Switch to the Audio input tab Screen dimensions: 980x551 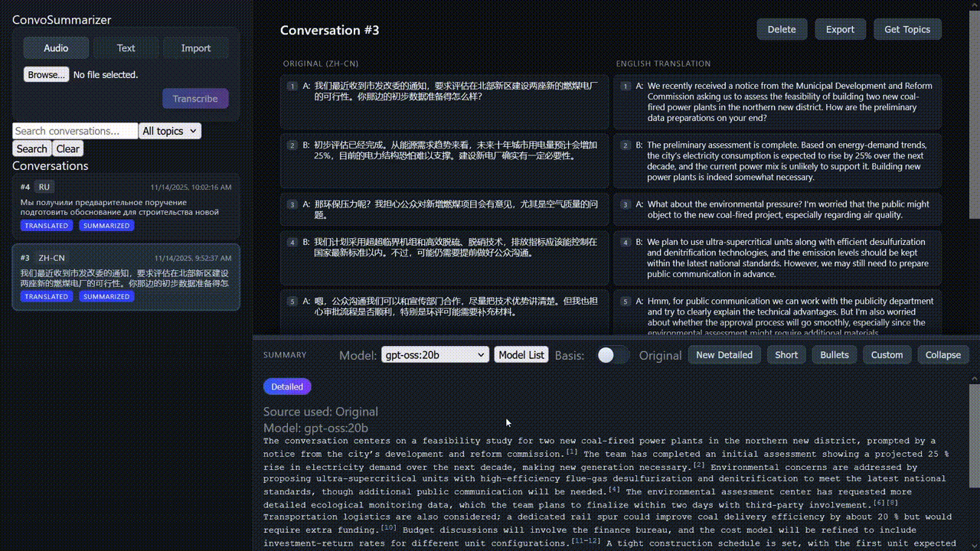click(56, 47)
